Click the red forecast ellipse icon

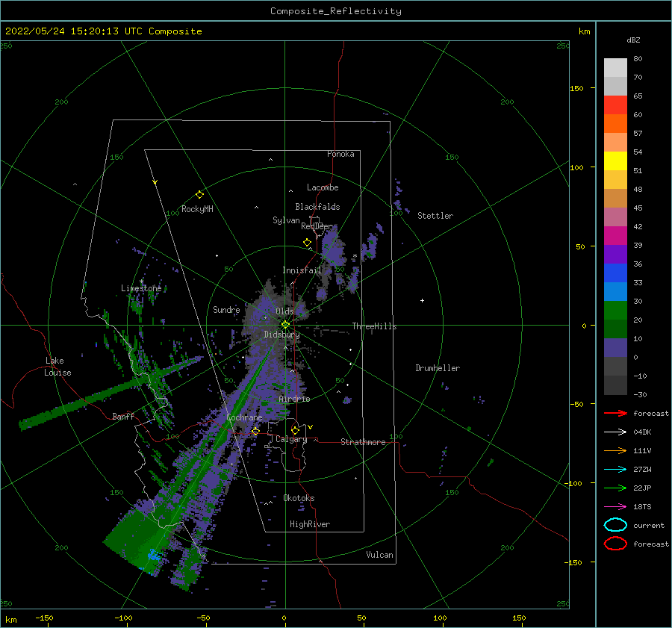615,544
